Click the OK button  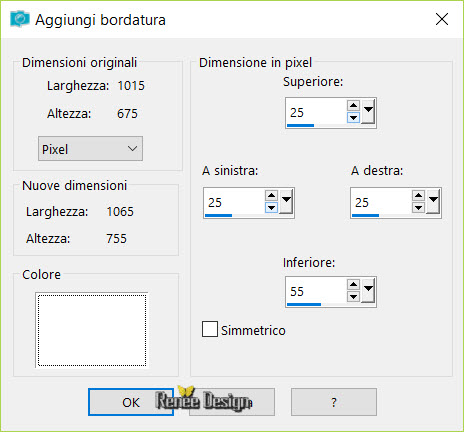[x=131, y=402]
